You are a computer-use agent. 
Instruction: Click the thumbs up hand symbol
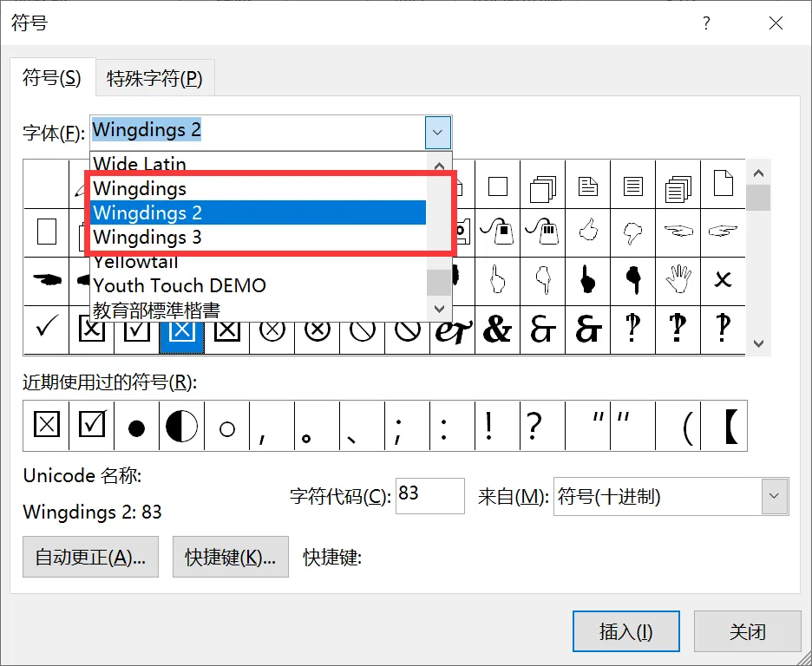(x=588, y=232)
